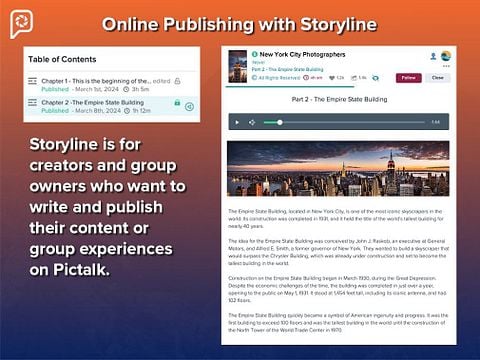Toggle the lock icon on Chapter 1

coord(178,81)
